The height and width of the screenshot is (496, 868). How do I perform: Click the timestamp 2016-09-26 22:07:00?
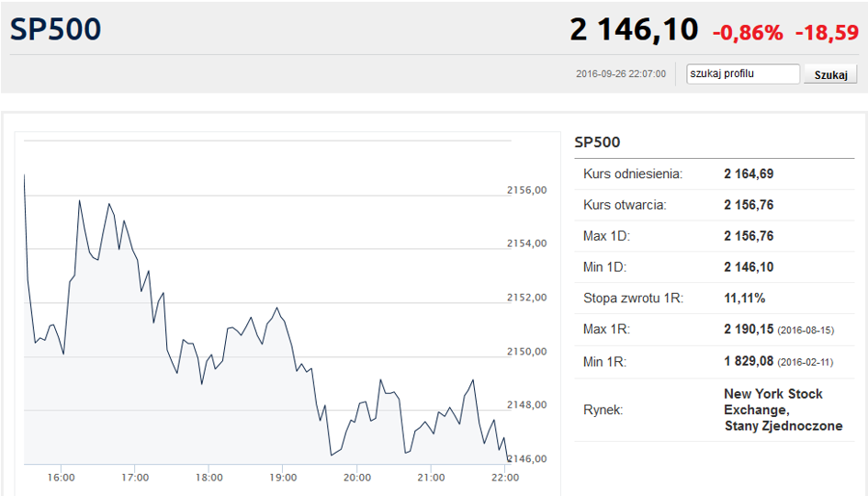pos(621,73)
